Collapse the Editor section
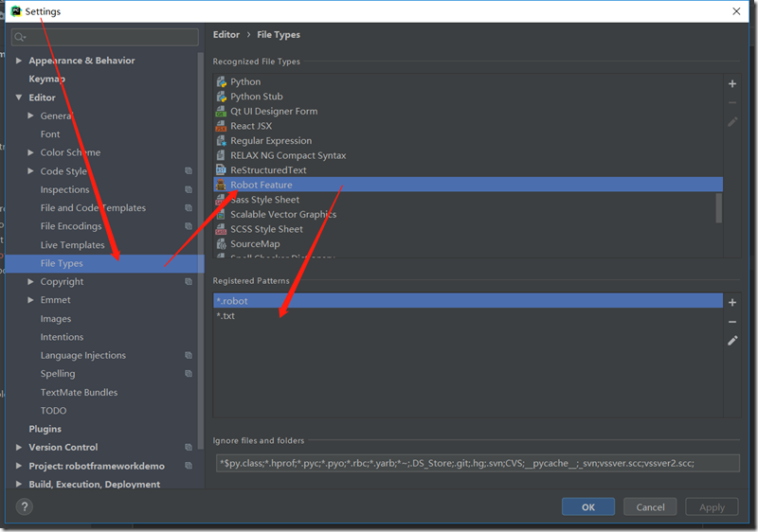This screenshot has height=532, width=758. click(x=19, y=98)
